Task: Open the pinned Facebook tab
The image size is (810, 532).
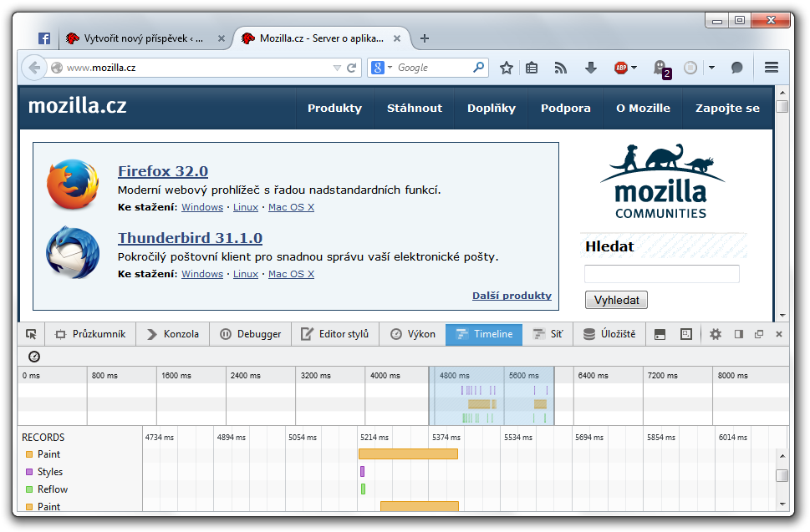Action: 44,38
